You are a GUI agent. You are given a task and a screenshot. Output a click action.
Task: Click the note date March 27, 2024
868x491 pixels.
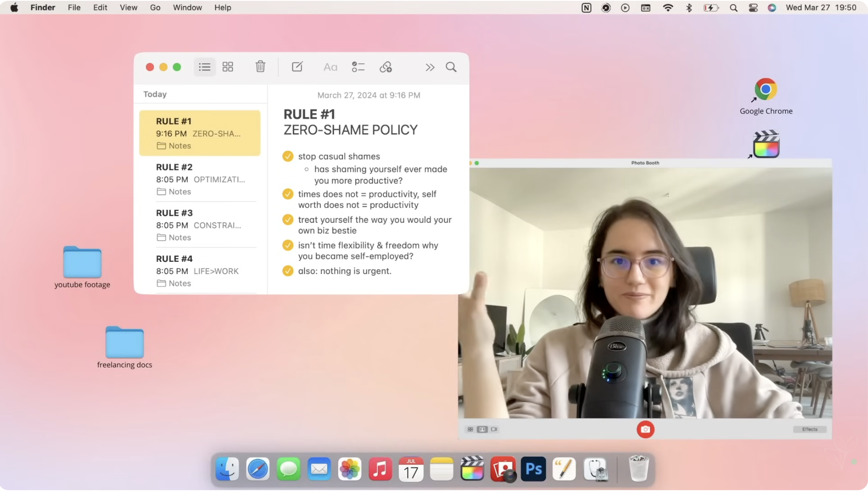tap(369, 95)
